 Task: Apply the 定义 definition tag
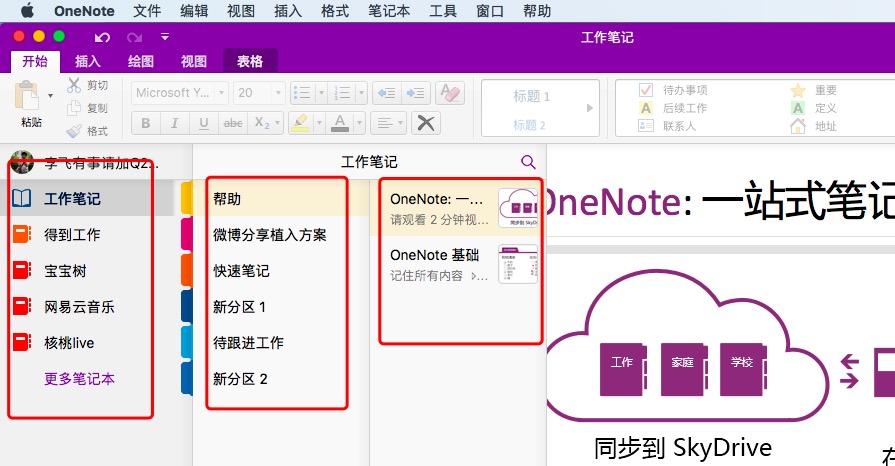coord(813,108)
